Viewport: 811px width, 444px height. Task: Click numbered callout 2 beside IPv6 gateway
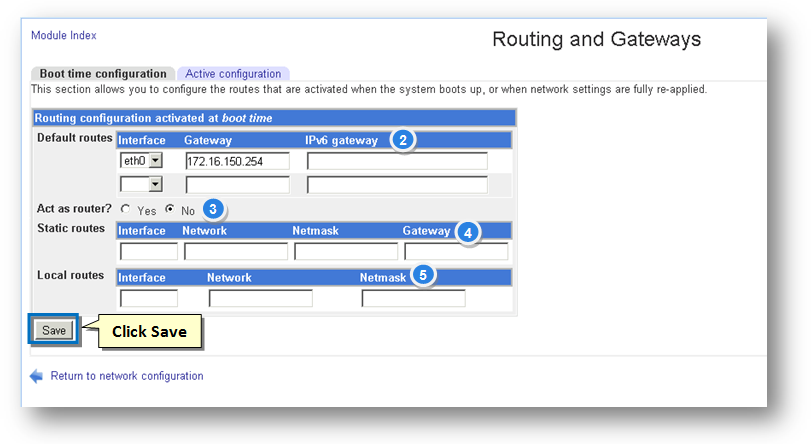402,140
